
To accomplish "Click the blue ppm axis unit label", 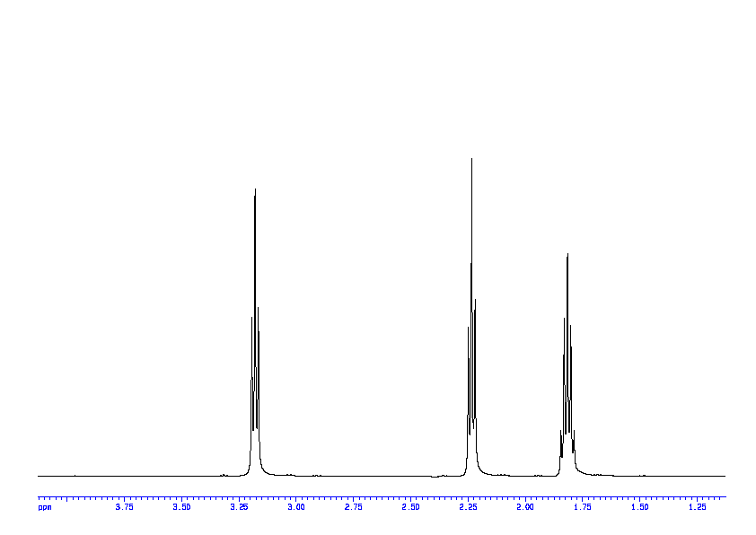I will point(45,507).
